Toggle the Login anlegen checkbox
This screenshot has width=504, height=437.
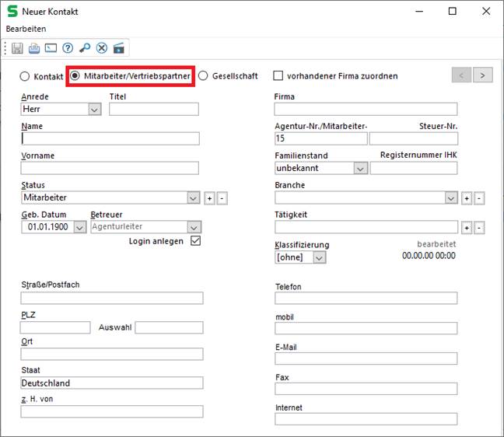point(195,241)
